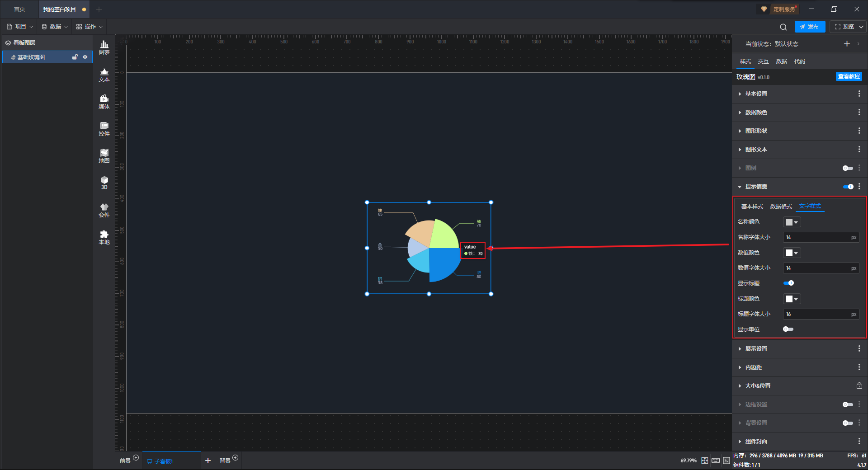Open 组件封面 more options menu
The height and width of the screenshot is (470, 868).
point(859,441)
